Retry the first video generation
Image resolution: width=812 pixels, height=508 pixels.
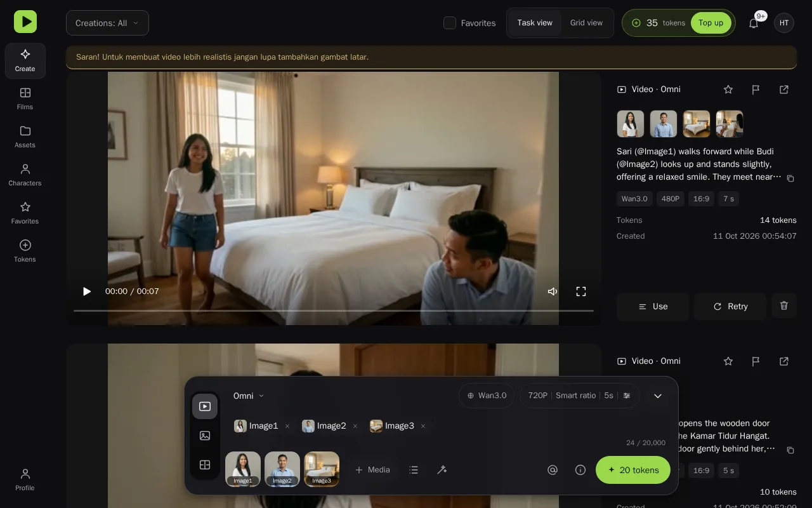coord(730,306)
